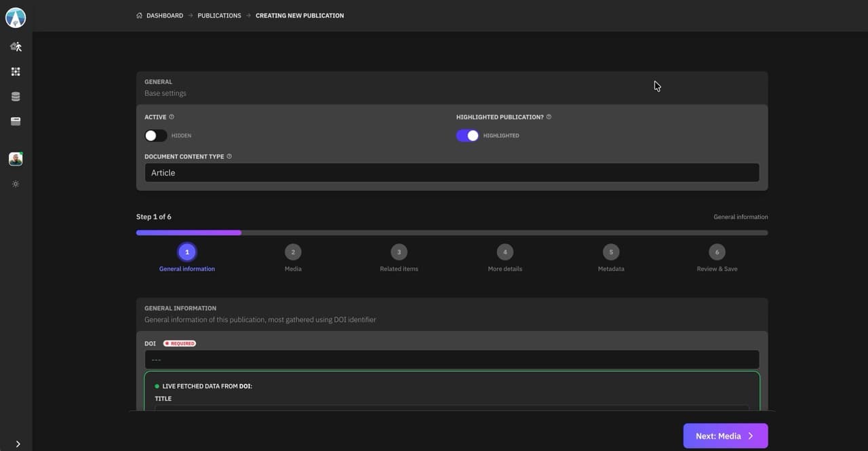
Task: Click help icon beside Active label
Action: (172, 117)
